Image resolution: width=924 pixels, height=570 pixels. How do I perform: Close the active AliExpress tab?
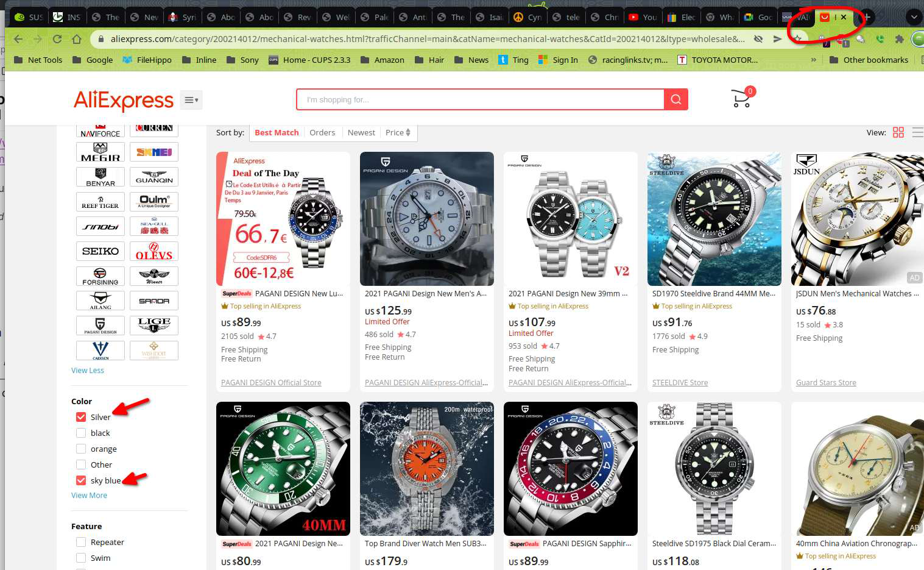[844, 17]
